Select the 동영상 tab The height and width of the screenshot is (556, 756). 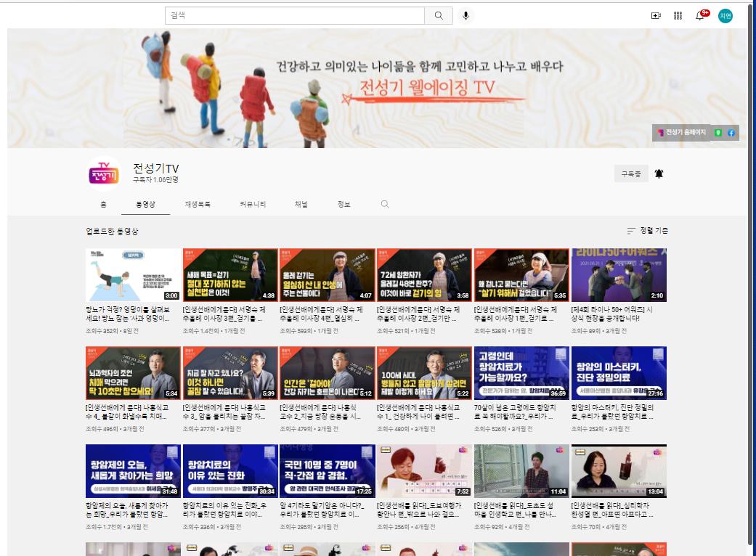pos(145,204)
